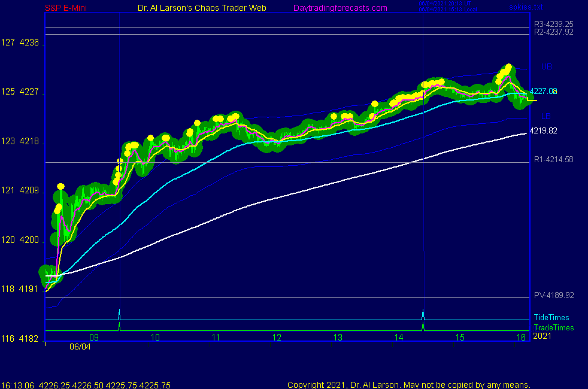This screenshot has width=588, height=389.
Task: Click the "11" hour label on time axis
Action: coord(216,338)
